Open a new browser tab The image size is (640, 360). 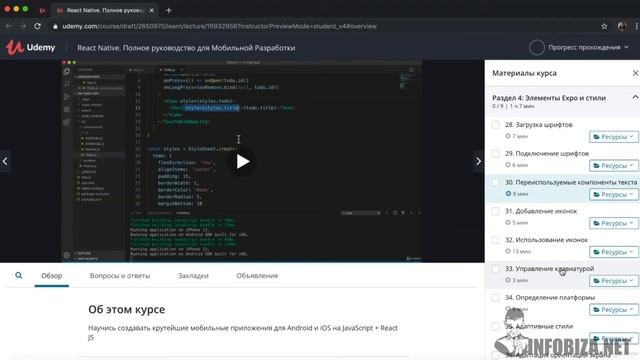pos(169,10)
